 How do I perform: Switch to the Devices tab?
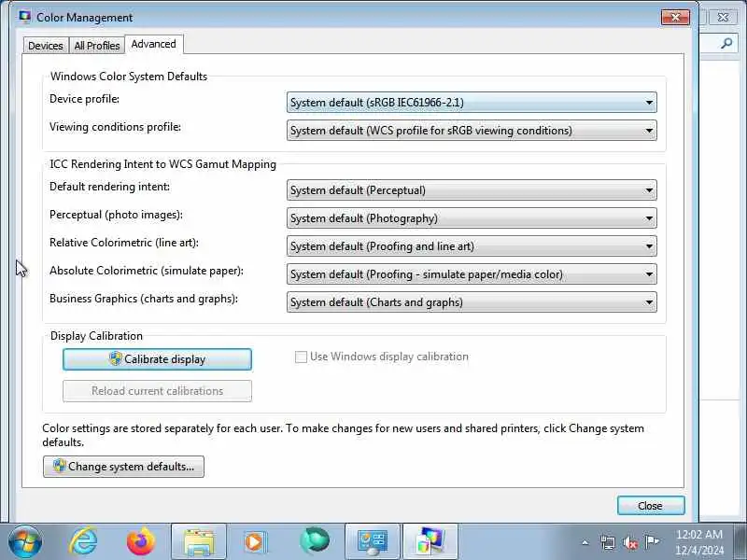click(x=46, y=46)
